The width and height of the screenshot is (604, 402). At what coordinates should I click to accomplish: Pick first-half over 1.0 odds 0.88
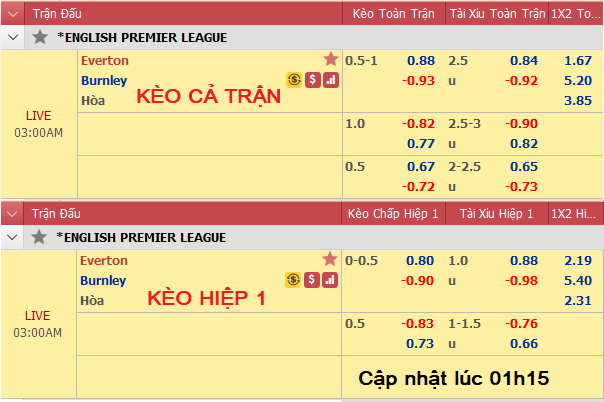click(x=524, y=260)
